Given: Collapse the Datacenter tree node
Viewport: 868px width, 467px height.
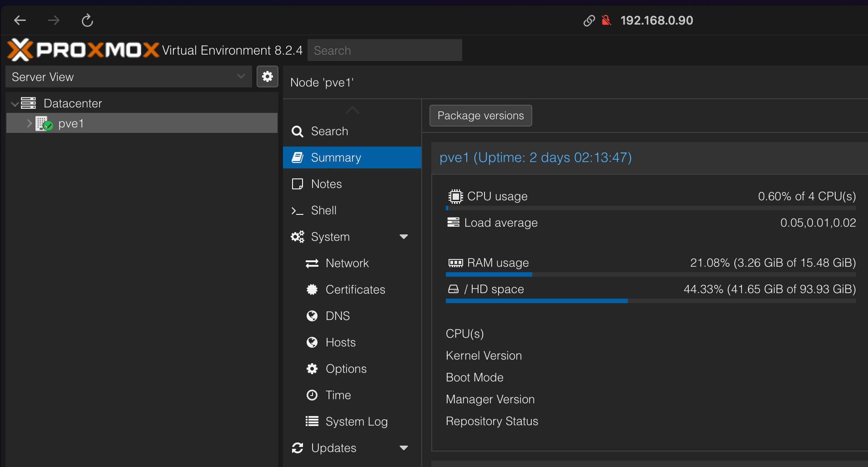Looking at the screenshot, I should pyautogui.click(x=15, y=104).
